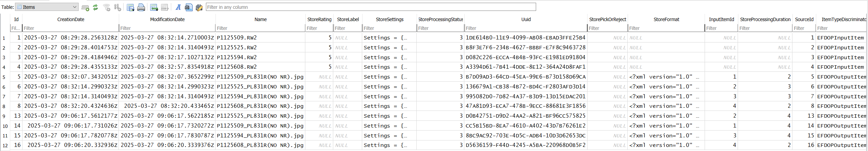Open find with the binoculars page icon
Viewport: 868px width, 151px height.
point(189,7)
